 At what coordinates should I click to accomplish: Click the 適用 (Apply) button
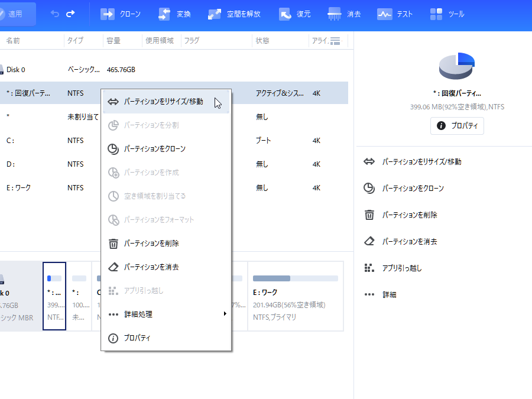pyautogui.click(x=17, y=14)
